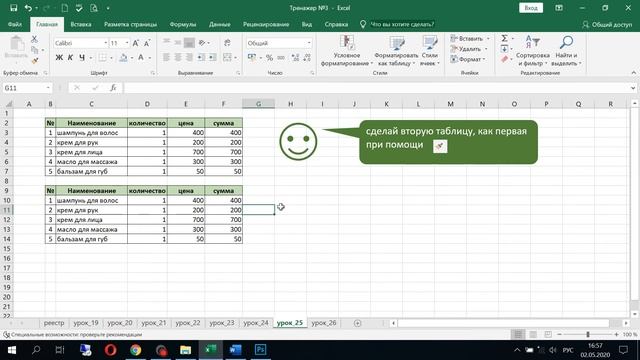Increase font size with large A

[x=136, y=43]
